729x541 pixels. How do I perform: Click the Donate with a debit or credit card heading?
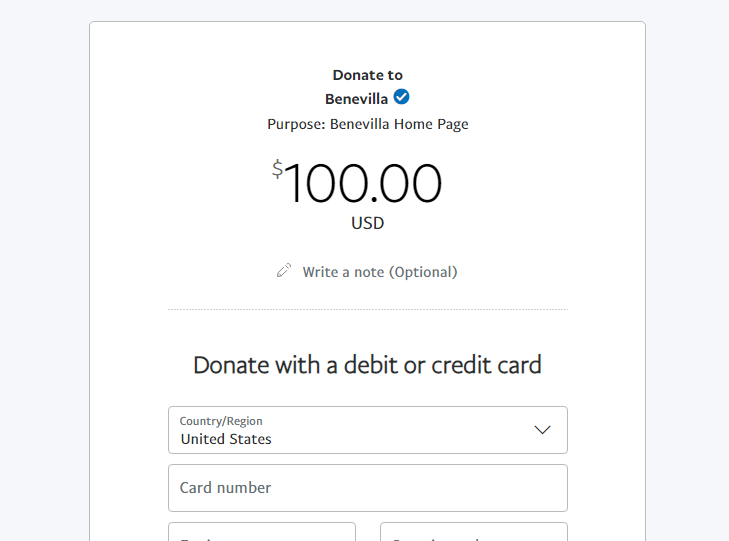pos(367,365)
